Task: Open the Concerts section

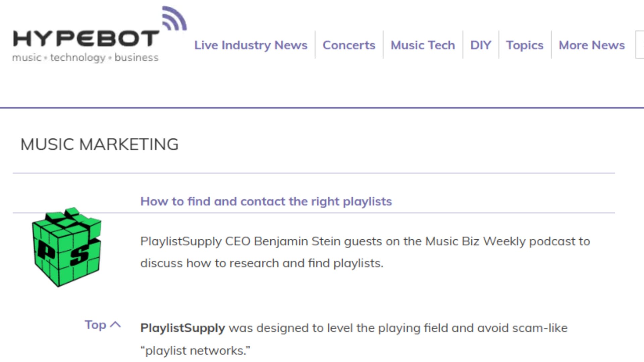Action: pos(349,45)
